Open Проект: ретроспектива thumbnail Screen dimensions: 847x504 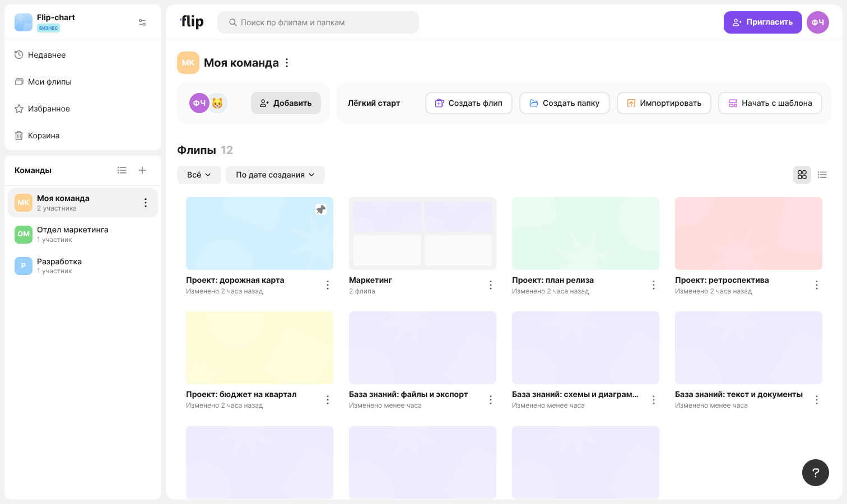(748, 234)
